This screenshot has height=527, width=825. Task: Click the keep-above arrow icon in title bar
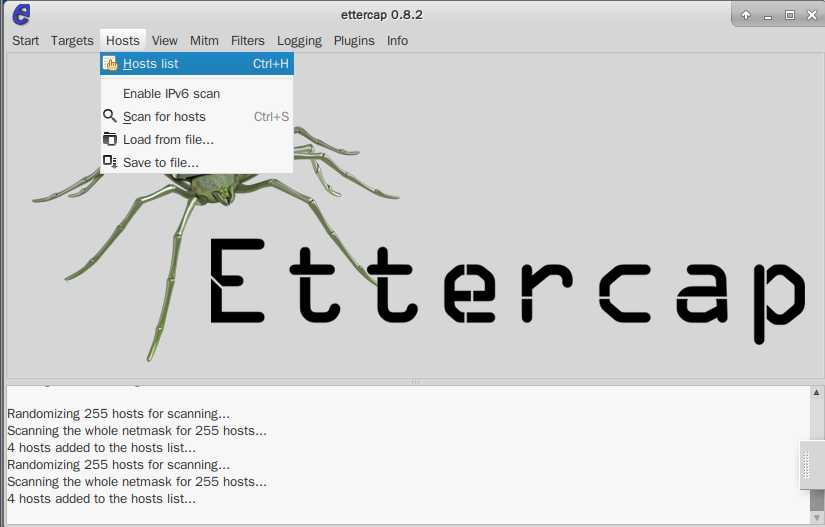pyautogui.click(x=746, y=15)
